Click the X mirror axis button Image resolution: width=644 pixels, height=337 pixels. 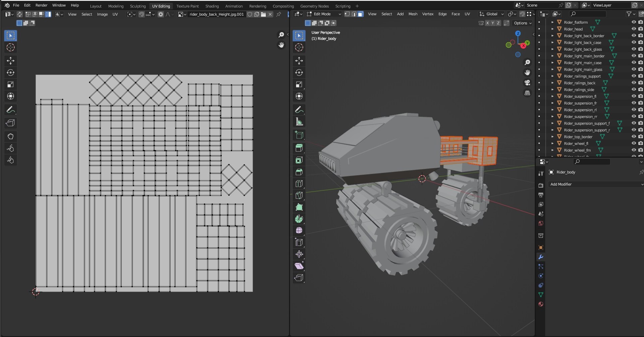(x=487, y=23)
